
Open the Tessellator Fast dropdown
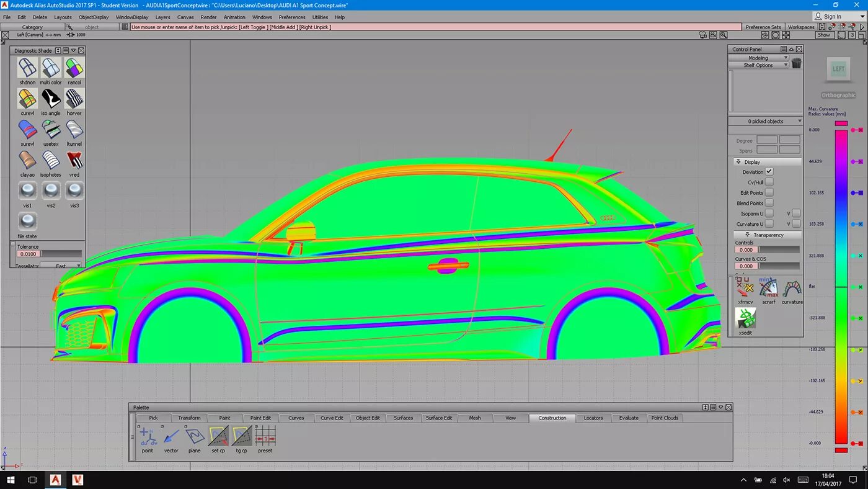point(61,266)
